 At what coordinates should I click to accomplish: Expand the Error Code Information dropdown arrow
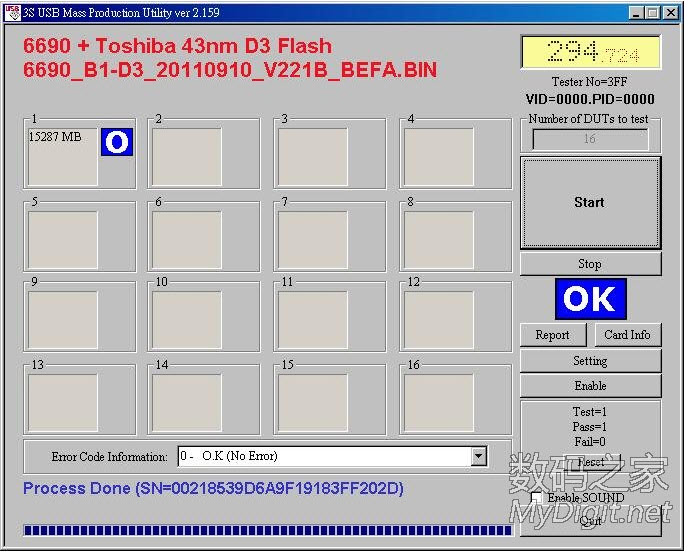coord(478,457)
